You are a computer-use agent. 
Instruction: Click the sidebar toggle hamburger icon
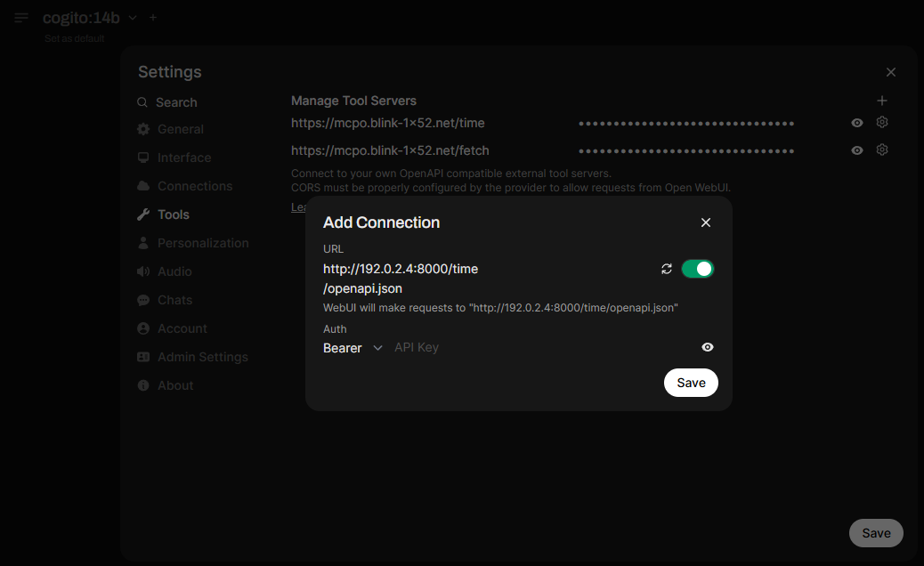(x=20, y=18)
